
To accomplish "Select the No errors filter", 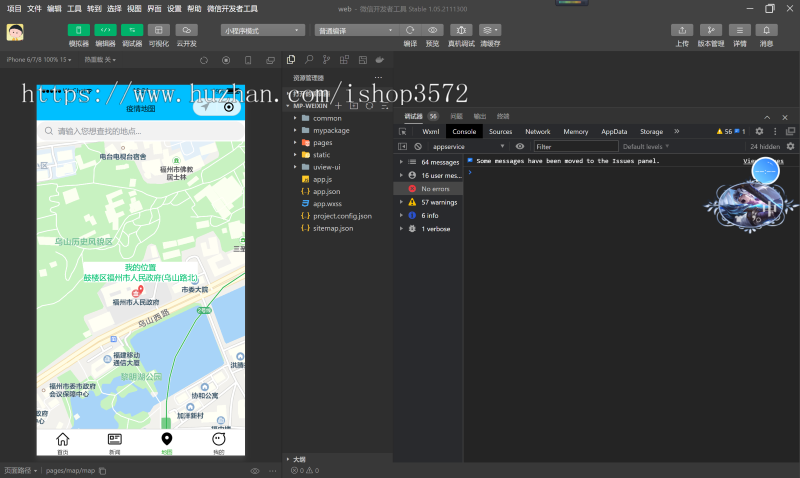I will pos(429,189).
